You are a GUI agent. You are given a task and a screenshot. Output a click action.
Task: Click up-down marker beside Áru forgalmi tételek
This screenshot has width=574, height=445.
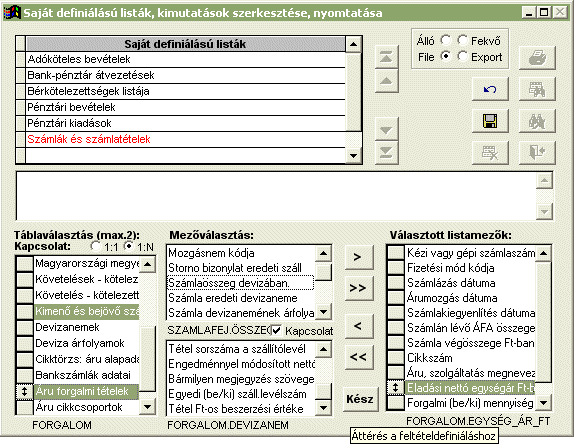tap(25, 391)
